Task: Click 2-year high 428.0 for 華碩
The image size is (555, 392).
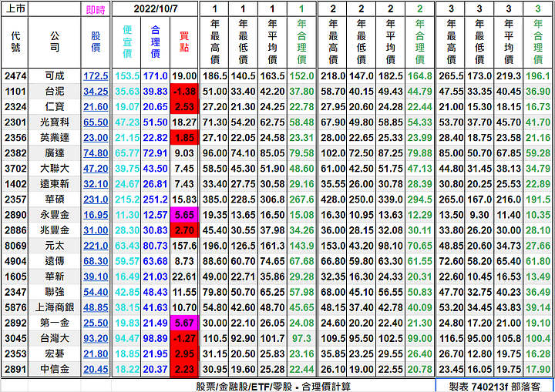Action: (333, 199)
